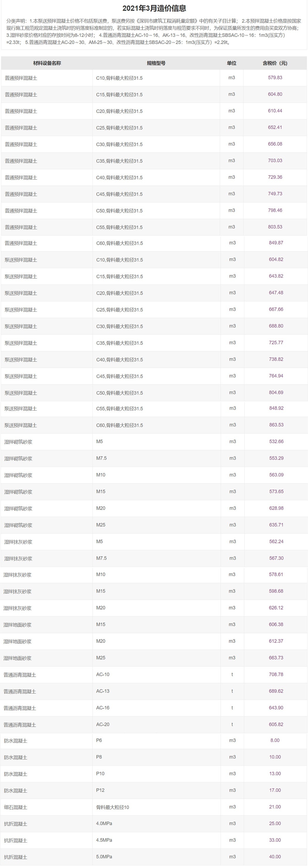308x868 pixels.
Task: Click the price 708.78 for asphalt concrete
Action: coord(276,674)
